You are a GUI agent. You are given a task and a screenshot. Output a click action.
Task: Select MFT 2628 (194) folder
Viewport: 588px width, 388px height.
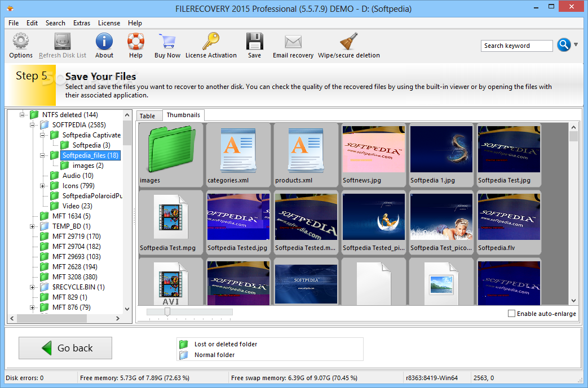[x=74, y=267]
